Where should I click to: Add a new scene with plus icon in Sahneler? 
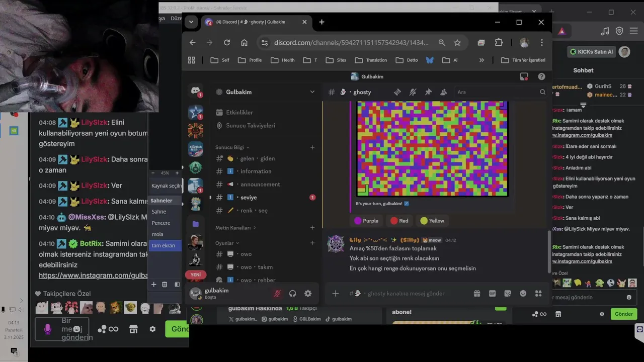154,285
